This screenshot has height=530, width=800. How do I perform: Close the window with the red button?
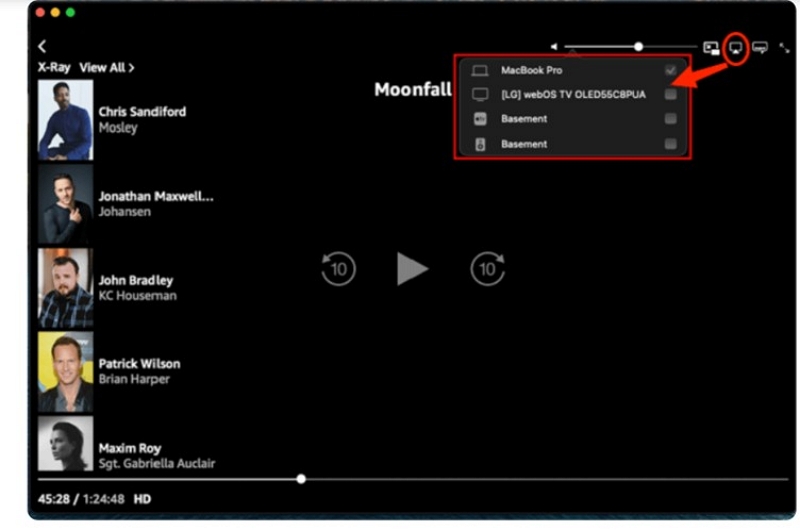coord(40,12)
